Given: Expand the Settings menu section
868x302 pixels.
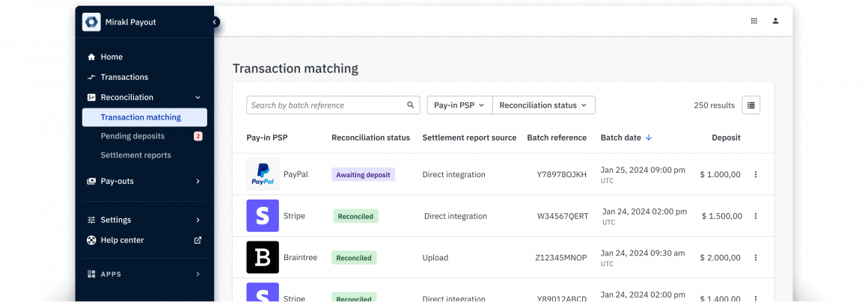Looking at the screenshot, I should coord(198,220).
